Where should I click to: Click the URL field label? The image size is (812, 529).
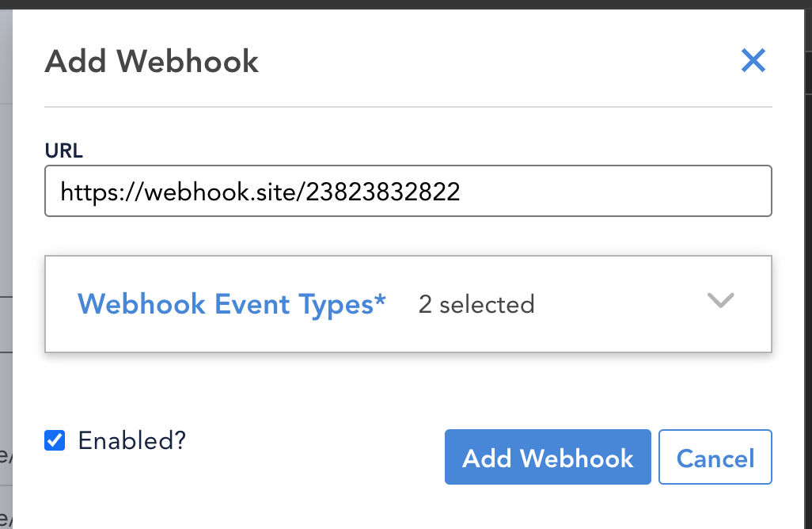click(x=63, y=150)
